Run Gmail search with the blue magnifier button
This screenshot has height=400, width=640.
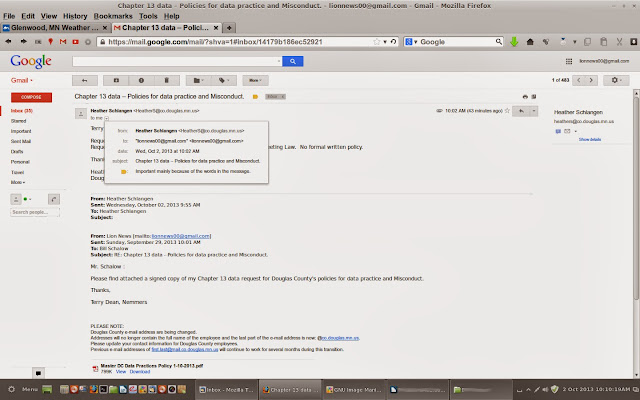pos(293,61)
